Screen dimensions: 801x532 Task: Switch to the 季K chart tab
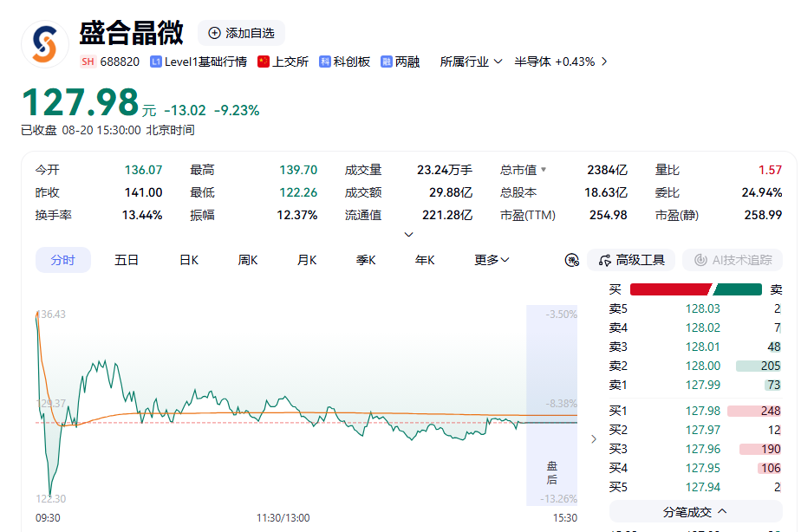[x=366, y=261]
